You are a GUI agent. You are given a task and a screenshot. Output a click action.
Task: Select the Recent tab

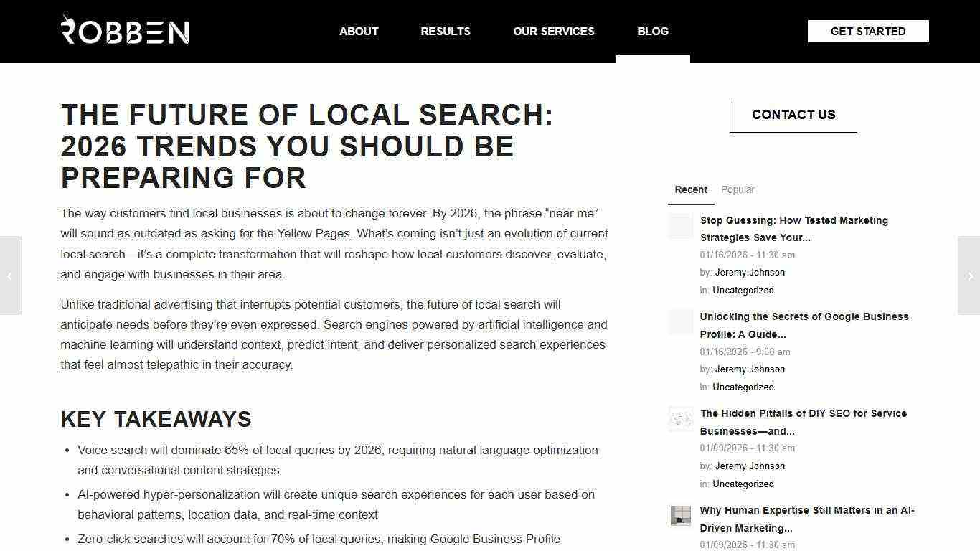click(690, 189)
